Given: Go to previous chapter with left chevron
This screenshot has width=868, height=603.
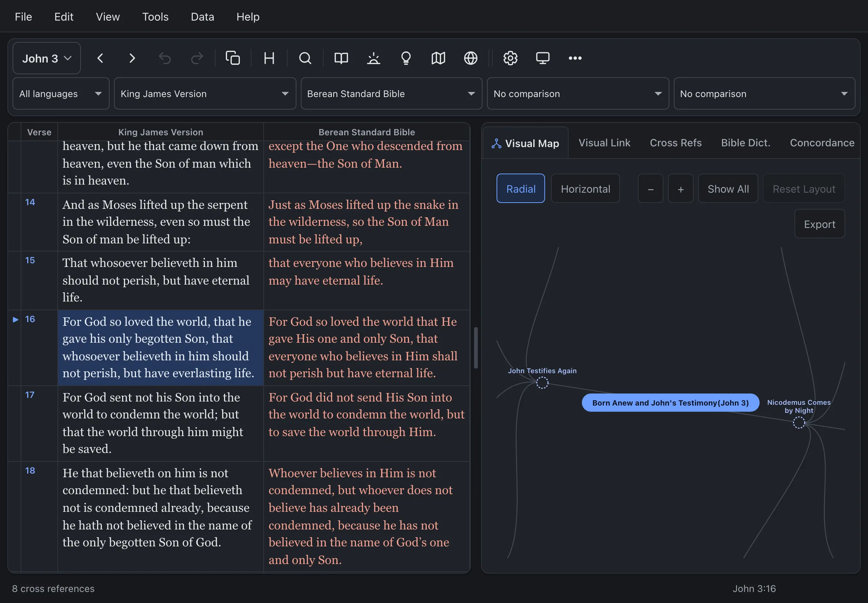Looking at the screenshot, I should (x=100, y=58).
